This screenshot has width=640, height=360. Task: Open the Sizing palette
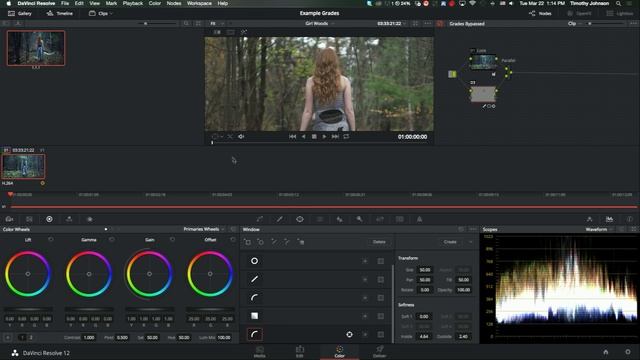(x=380, y=220)
